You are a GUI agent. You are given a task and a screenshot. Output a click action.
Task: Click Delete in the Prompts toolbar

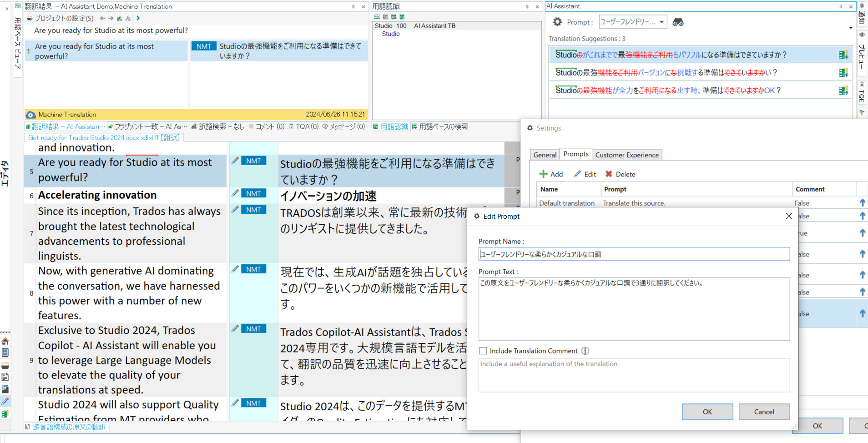coord(620,174)
